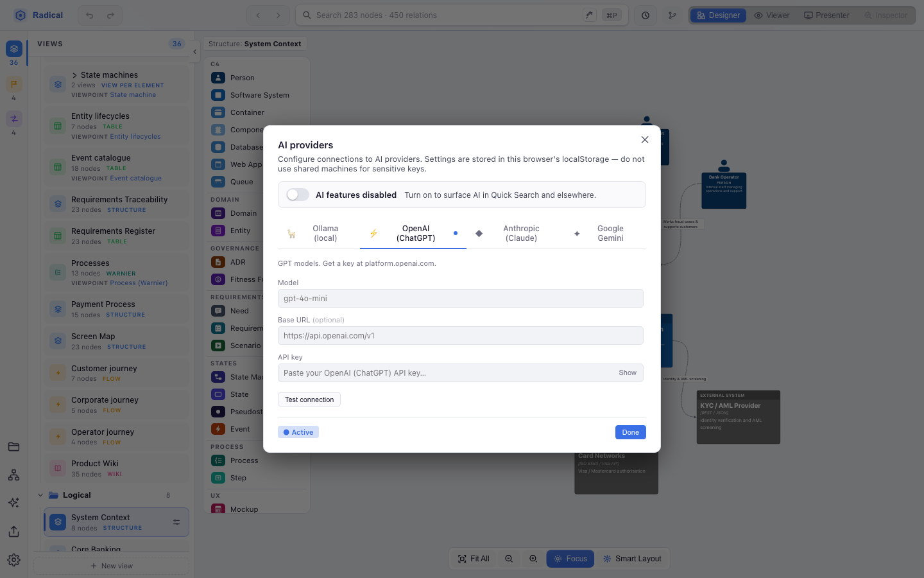Zoom in the canvas

coord(533,559)
